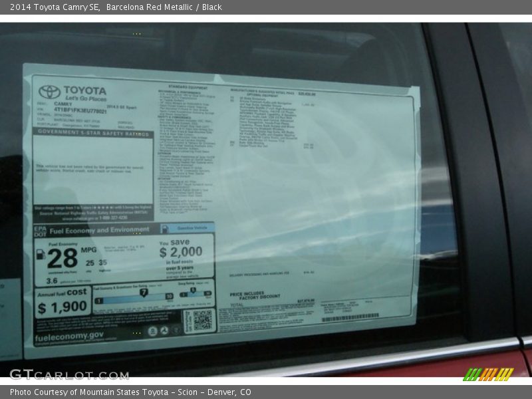Click the VIN 4T1BF1FK3EU778021
The height and width of the screenshot is (399, 532).
coord(80,110)
